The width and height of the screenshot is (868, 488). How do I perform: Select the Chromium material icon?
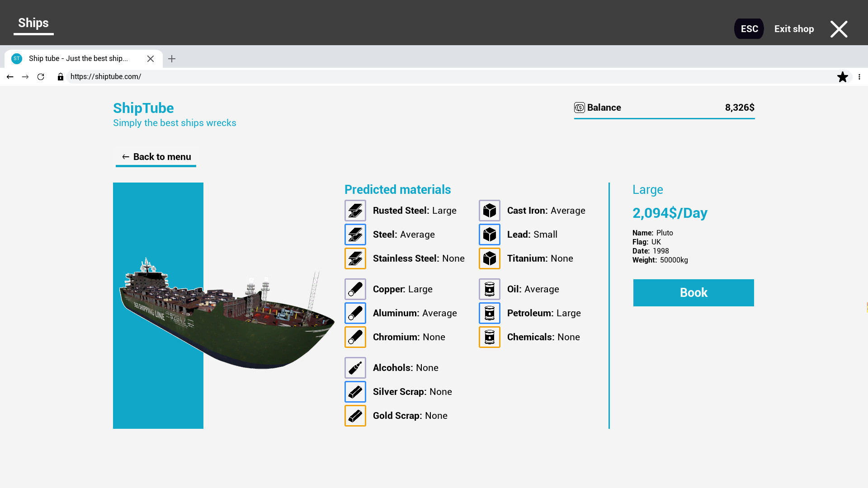355,337
